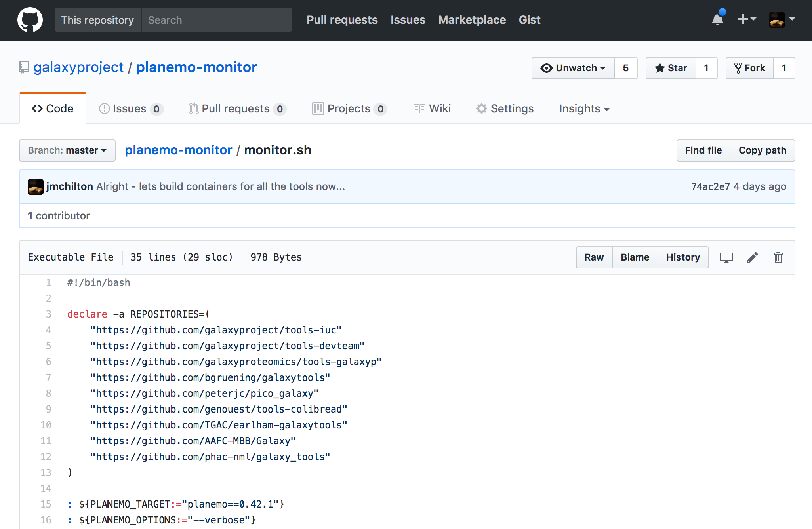
Task: Delete this file with the trash icon
Action: pyautogui.click(x=778, y=257)
